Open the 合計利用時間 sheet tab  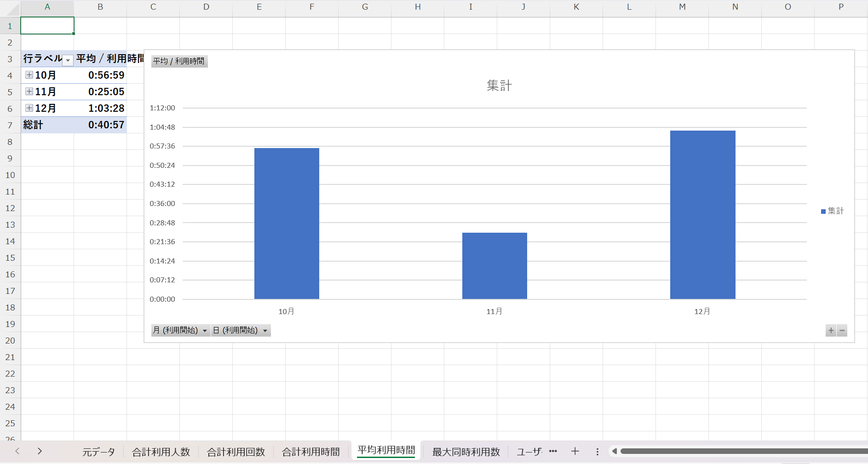pyautogui.click(x=310, y=452)
